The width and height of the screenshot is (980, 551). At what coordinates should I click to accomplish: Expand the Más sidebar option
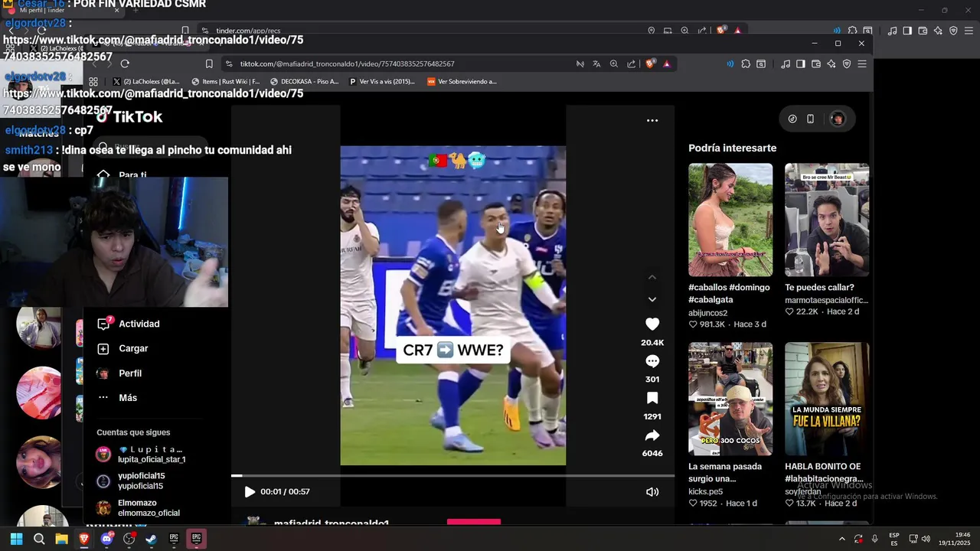tap(117, 398)
